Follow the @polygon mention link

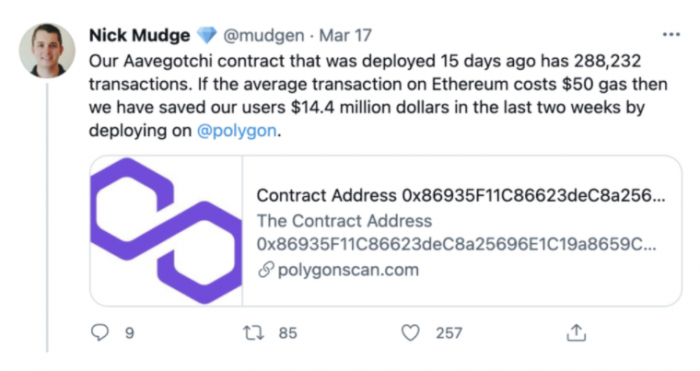(x=237, y=131)
